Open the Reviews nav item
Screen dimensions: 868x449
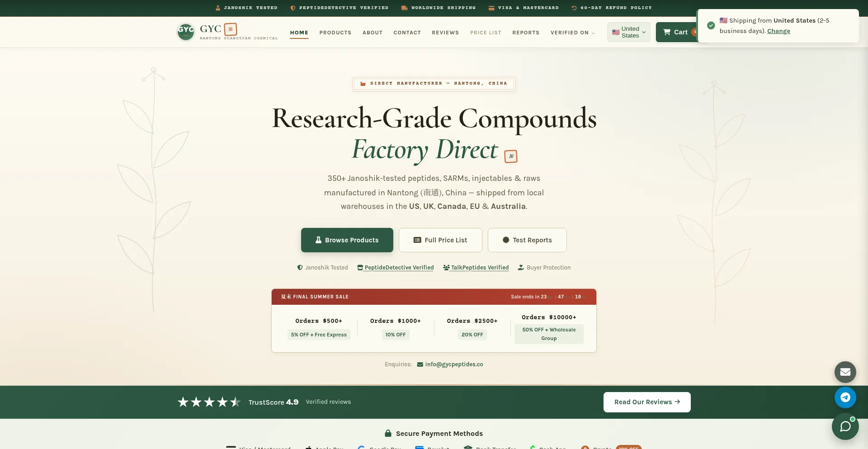[x=445, y=33]
